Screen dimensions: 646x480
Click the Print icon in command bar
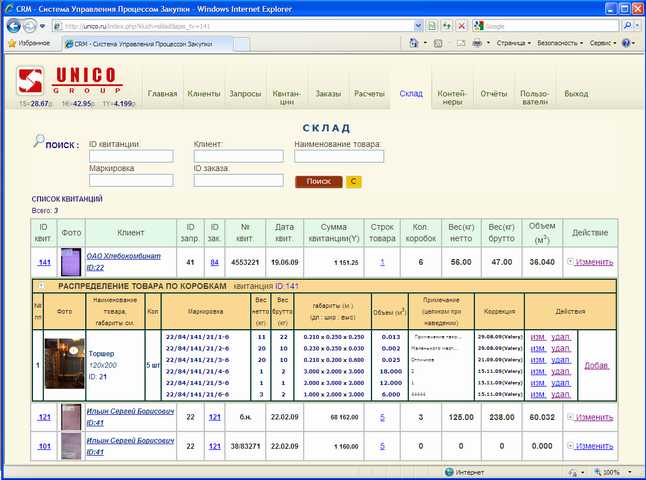coord(477,43)
